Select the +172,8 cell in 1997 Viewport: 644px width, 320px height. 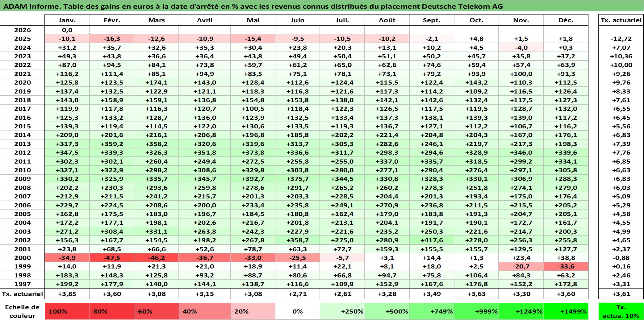tap(566, 284)
